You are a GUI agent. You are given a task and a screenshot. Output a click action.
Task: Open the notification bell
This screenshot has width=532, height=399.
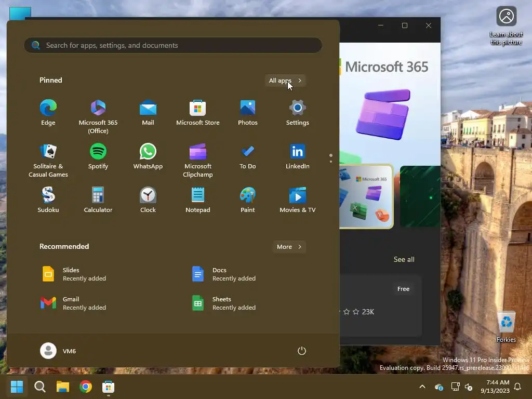518,387
